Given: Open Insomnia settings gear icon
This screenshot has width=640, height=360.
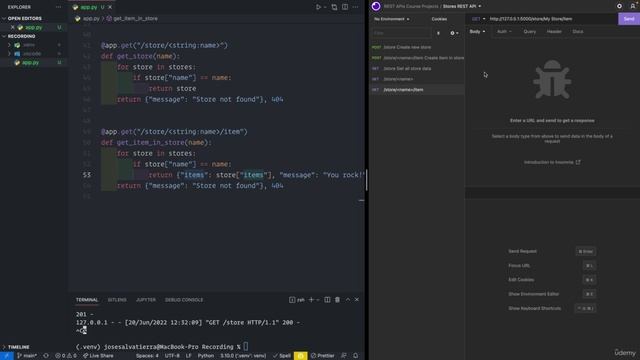Looking at the screenshot, I should click(619, 6).
